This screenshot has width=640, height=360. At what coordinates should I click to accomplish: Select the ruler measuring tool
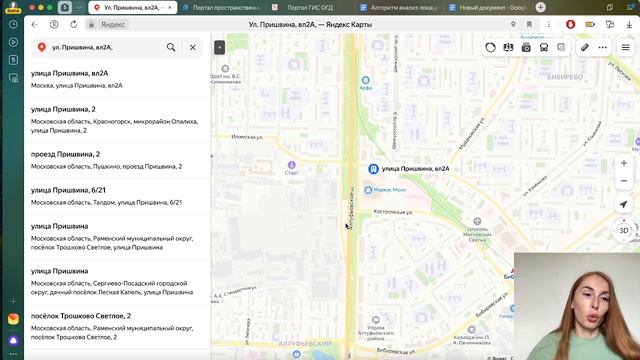584,47
